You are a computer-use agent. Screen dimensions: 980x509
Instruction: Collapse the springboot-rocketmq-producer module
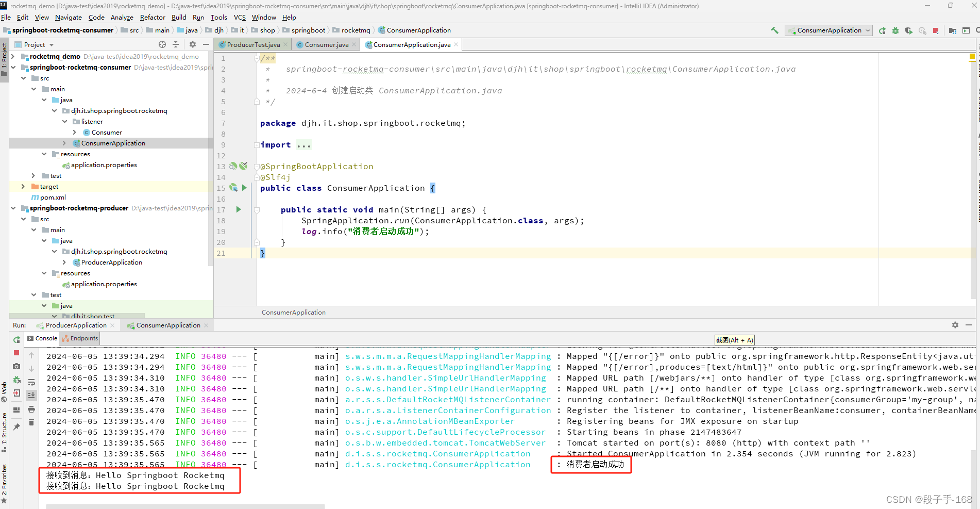tap(13, 208)
